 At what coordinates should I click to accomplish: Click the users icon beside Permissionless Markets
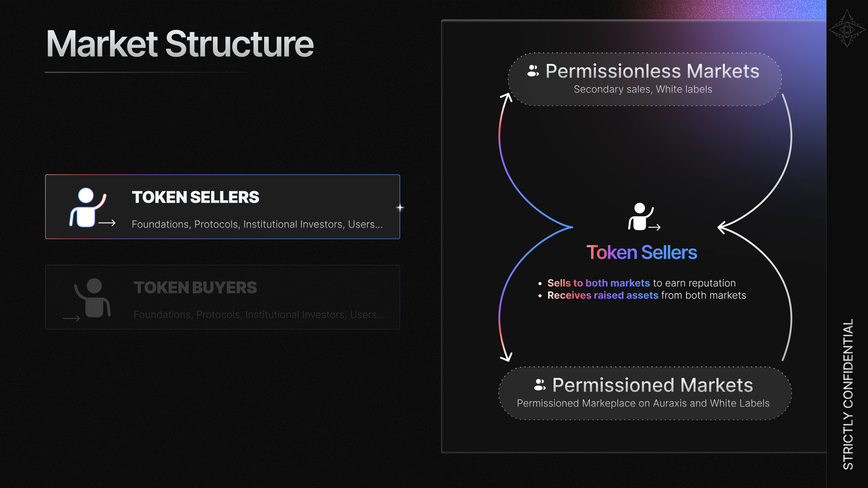pyautogui.click(x=533, y=71)
